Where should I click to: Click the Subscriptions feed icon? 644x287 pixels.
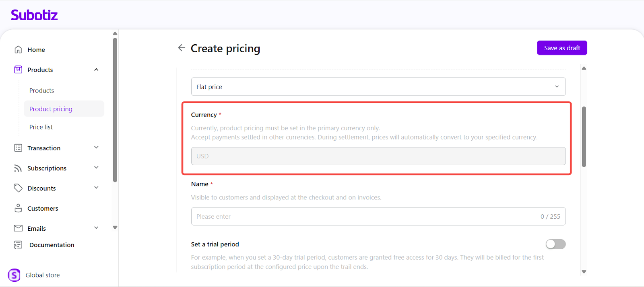coord(18,168)
